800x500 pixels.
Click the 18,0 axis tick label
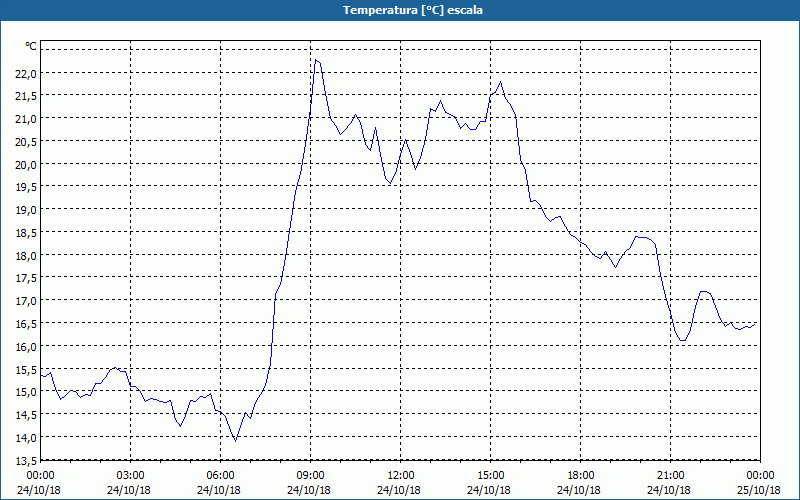(x=27, y=256)
